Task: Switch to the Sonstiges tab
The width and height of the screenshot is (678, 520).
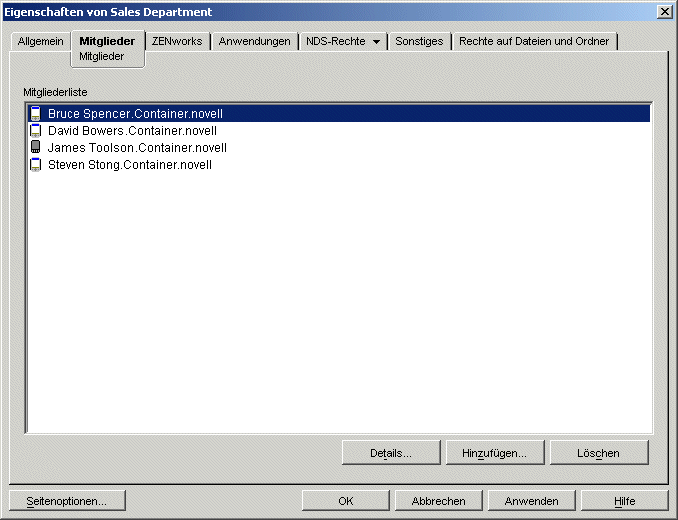Action: pos(419,41)
